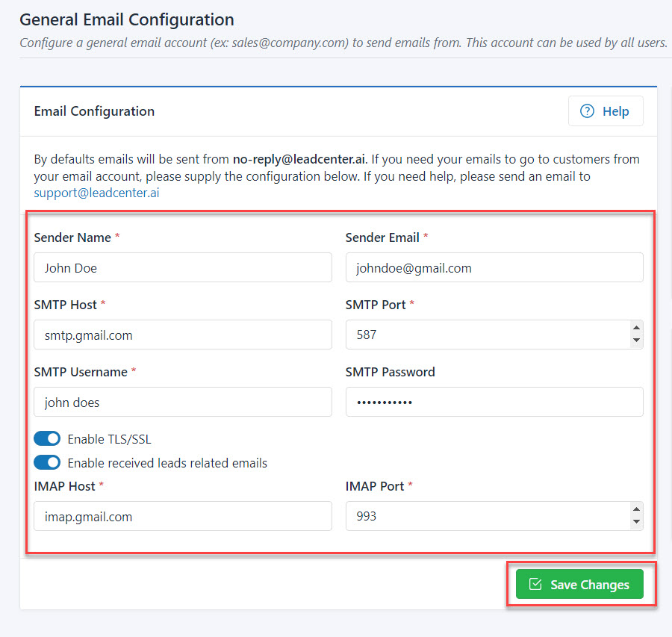672x637 pixels.
Task: Click the IMAP Port label
Action: click(375, 486)
